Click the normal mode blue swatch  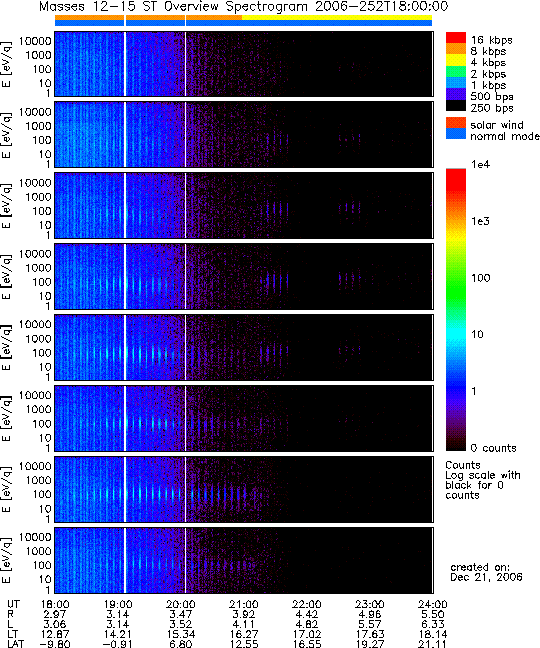tap(456, 133)
